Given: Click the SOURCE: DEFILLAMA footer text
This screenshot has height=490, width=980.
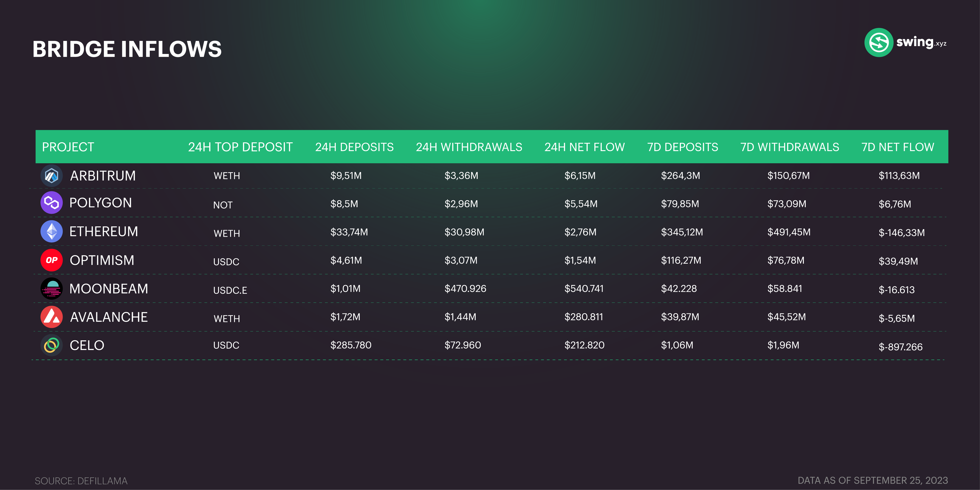Looking at the screenshot, I should click(81, 481).
